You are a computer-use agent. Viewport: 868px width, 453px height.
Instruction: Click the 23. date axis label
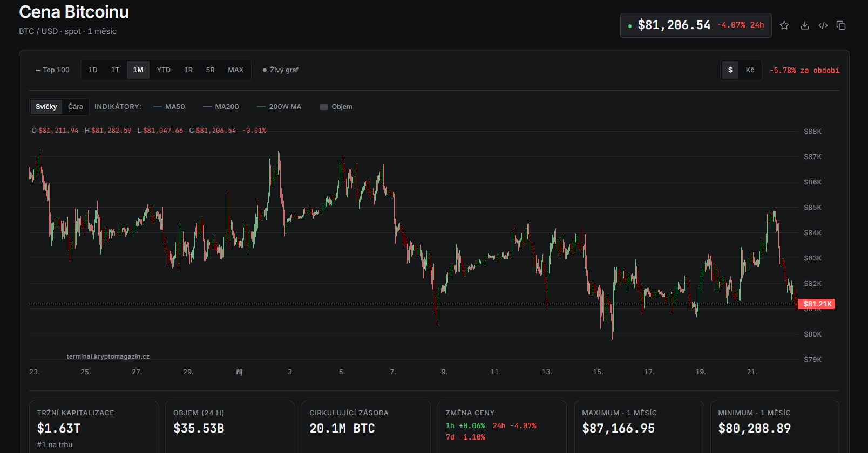point(35,372)
